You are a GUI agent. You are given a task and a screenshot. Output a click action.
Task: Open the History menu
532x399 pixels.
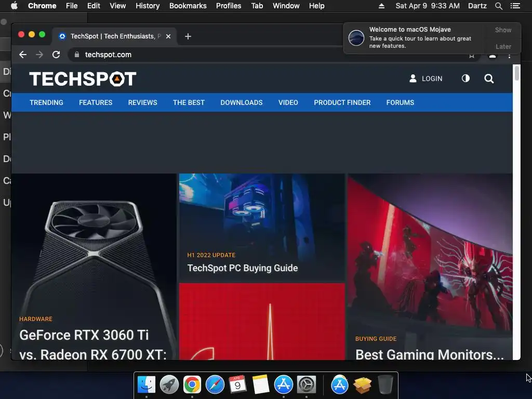[x=148, y=6]
